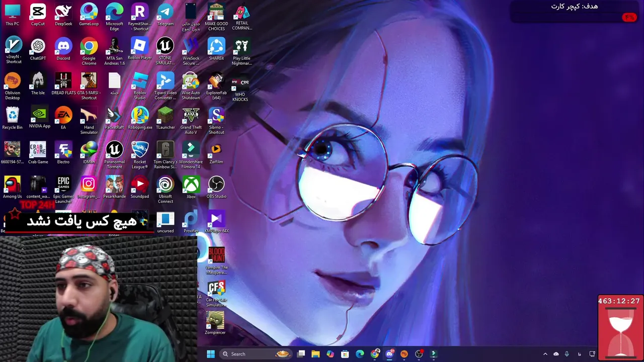Open the Oblivion Desktop icon
The width and height of the screenshot is (644, 362).
click(13, 86)
